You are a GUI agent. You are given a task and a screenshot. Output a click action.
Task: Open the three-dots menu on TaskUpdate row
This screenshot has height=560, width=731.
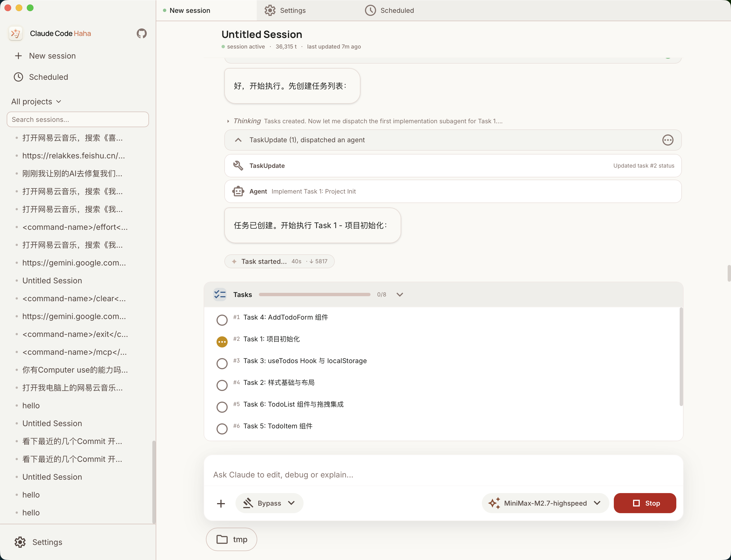coord(668,140)
